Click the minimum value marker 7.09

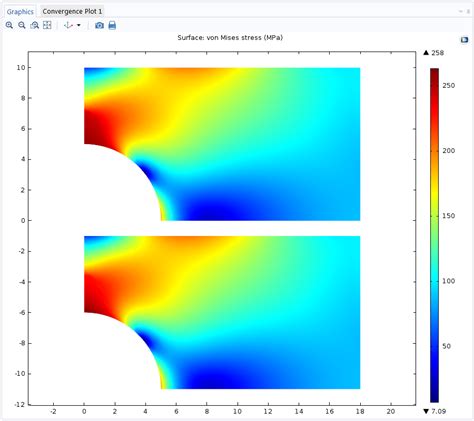pos(434,411)
